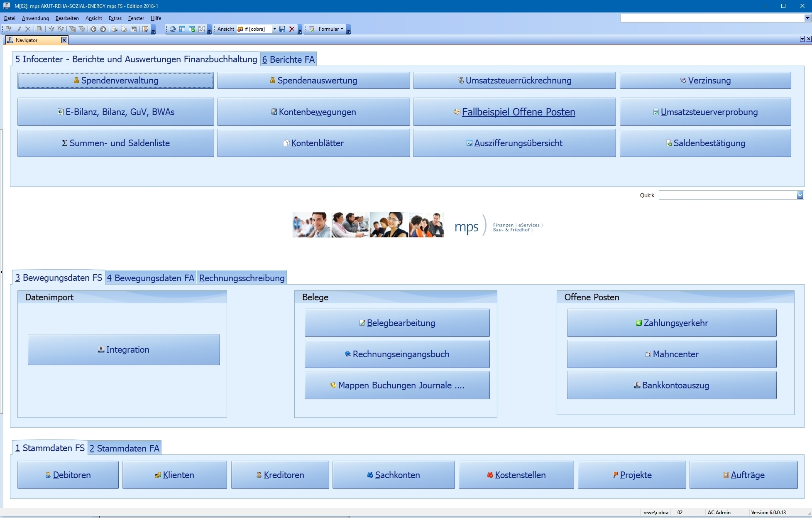
Task: Open the Ansicht view dropdown
Action: click(274, 29)
